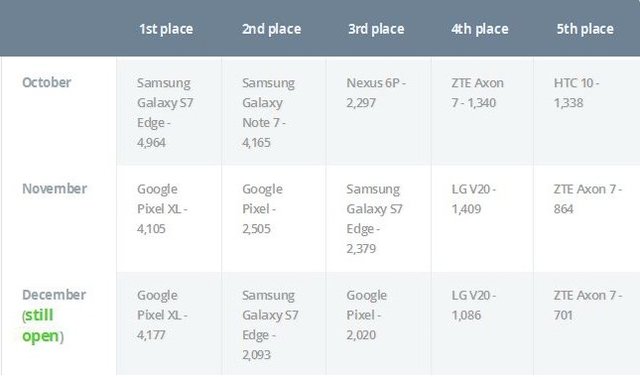Select the December row label
This screenshot has width=640, height=377.
54,295
